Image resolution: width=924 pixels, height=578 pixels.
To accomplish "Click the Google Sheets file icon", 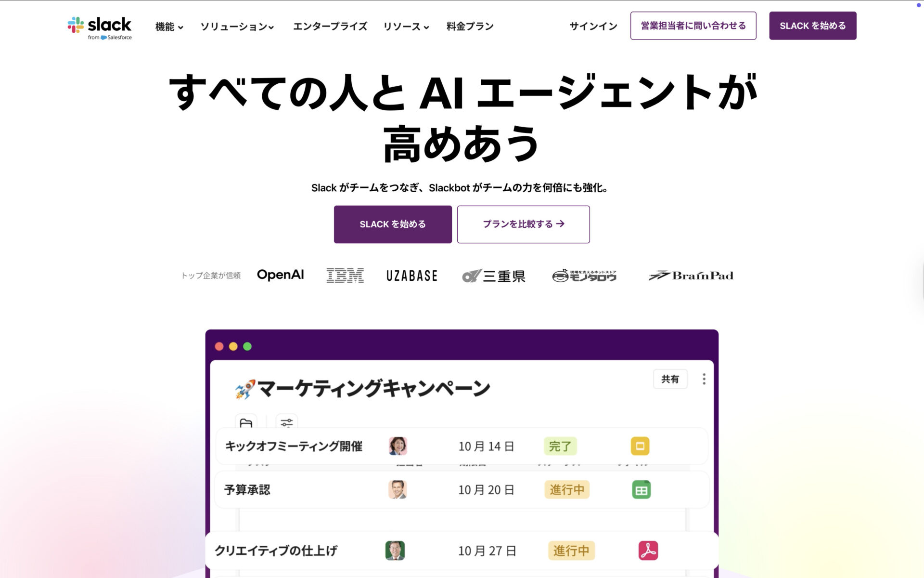I will pyautogui.click(x=641, y=489).
